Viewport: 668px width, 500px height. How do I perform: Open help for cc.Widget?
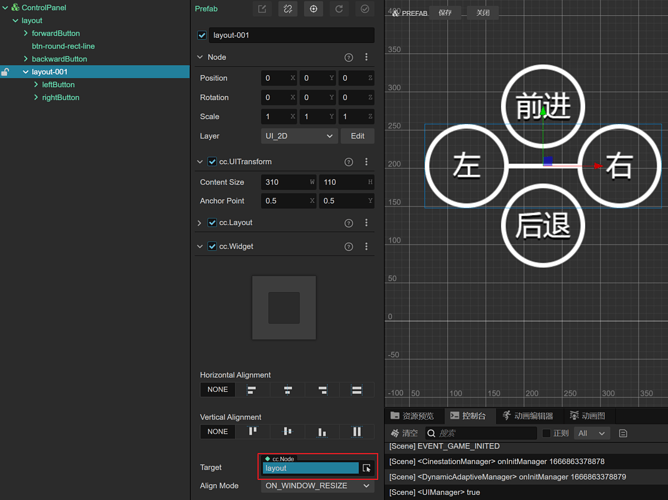[x=348, y=247]
